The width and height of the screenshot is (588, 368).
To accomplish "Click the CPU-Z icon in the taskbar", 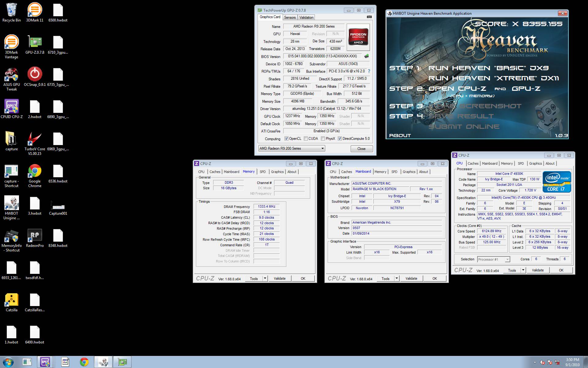I will [45, 362].
